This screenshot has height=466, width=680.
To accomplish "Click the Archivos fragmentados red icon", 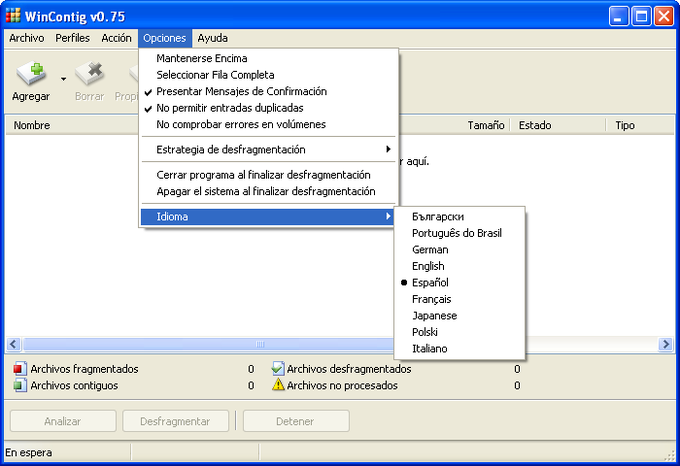I will (20, 369).
